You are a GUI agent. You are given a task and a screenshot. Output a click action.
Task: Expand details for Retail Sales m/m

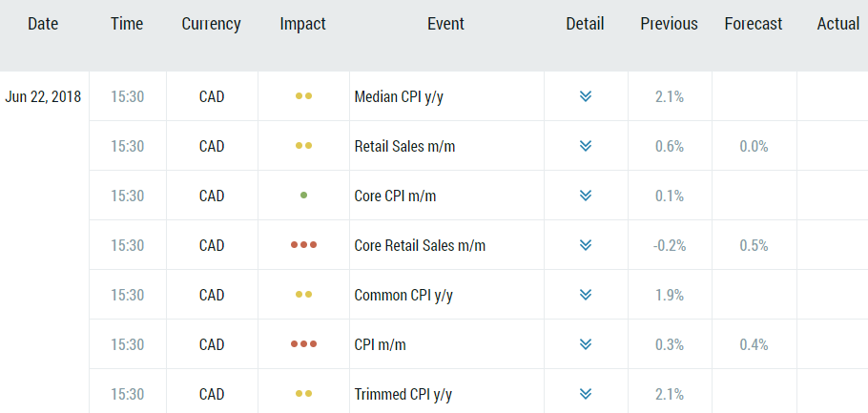pos(586,146)
